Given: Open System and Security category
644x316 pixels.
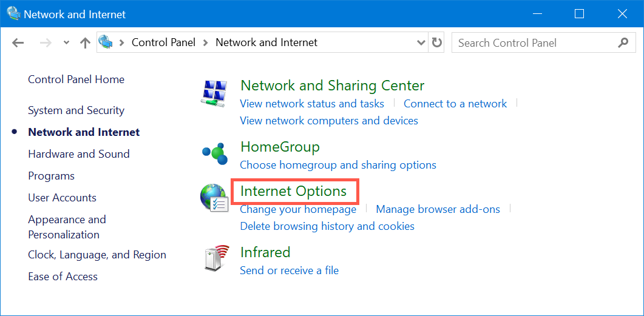Looking at the screenshot, I should (x=76, y=110).
